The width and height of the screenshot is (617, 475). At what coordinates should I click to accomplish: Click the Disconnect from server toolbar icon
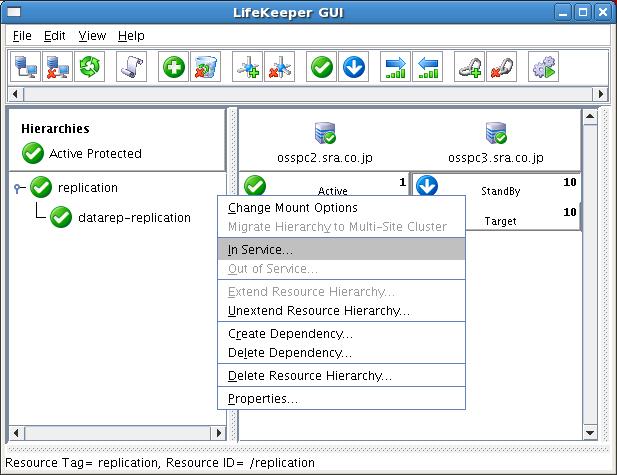tap(57, 67)
